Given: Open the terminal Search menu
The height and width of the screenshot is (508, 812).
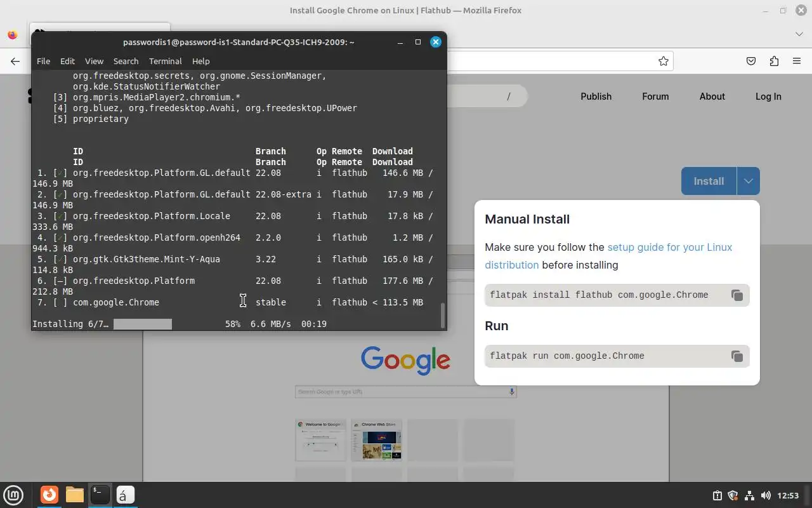Looking at the screenshot, I should 126,61.
